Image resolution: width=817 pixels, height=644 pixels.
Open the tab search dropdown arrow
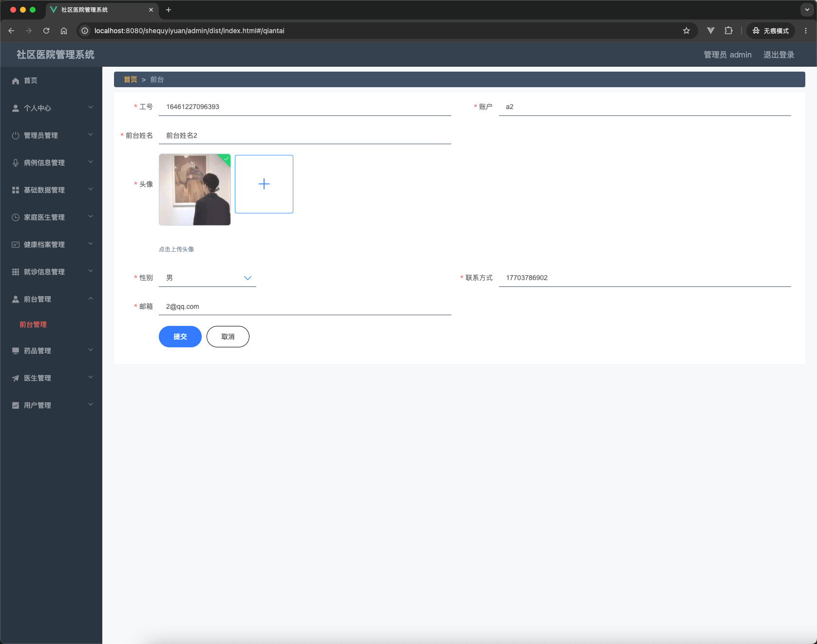pos(807,10)
